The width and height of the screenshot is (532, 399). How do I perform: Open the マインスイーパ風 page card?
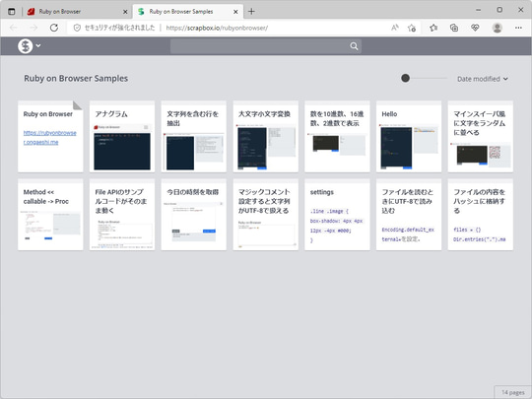[481, 136]
